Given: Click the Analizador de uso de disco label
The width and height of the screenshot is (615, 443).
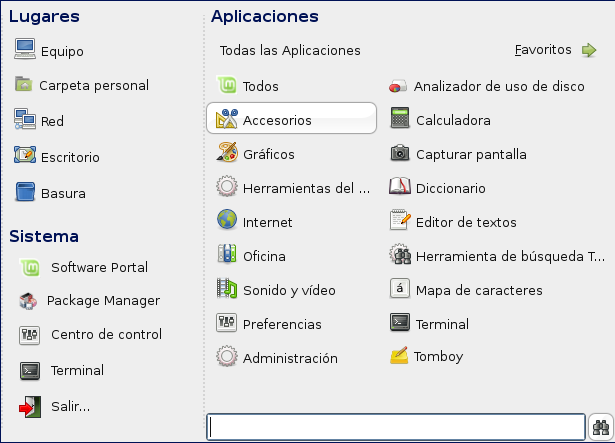Looking at the screenshot, I should (x=499, y=86).
